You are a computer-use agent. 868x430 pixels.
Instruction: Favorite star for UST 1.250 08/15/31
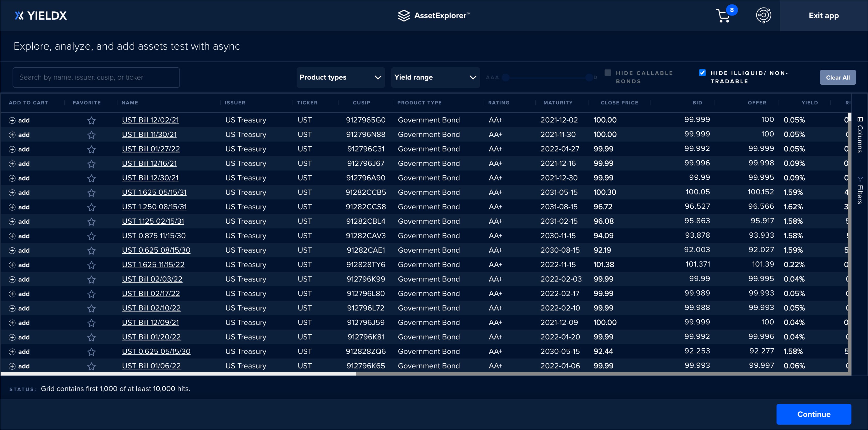click(91, 207)
